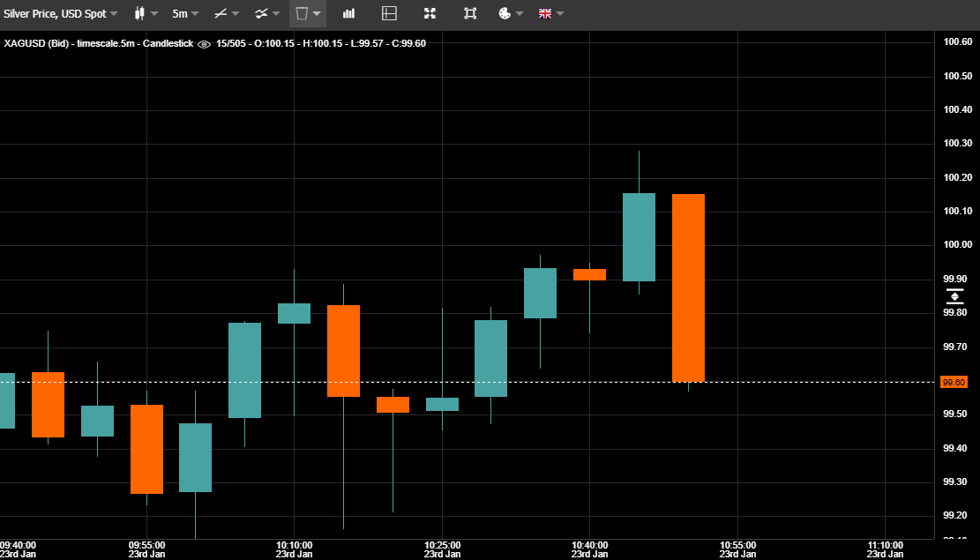Image resolution: width=980 pixels, height=560 pixels.
Task: Click the 100.00 price axis label
Action: pos(957,244)
